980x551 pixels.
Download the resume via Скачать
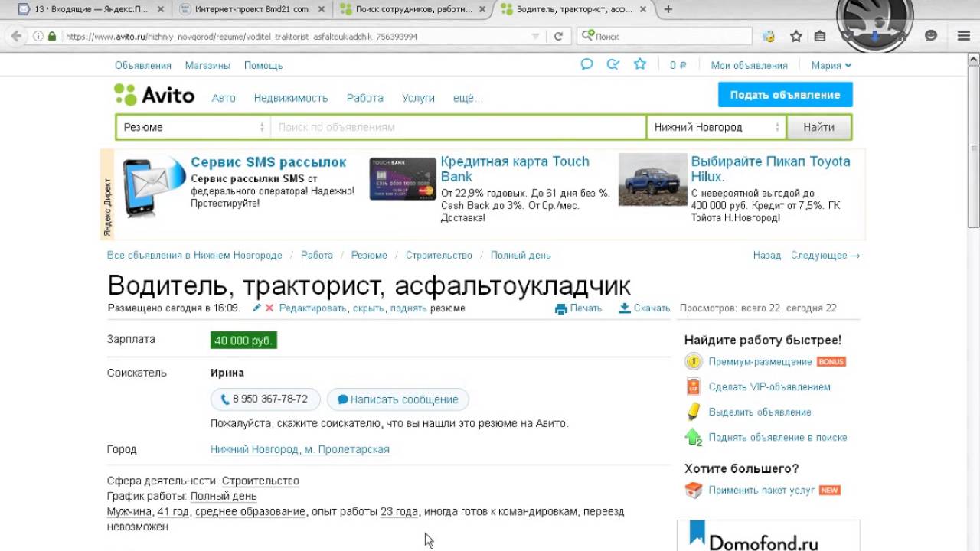(x=645, y=308)
